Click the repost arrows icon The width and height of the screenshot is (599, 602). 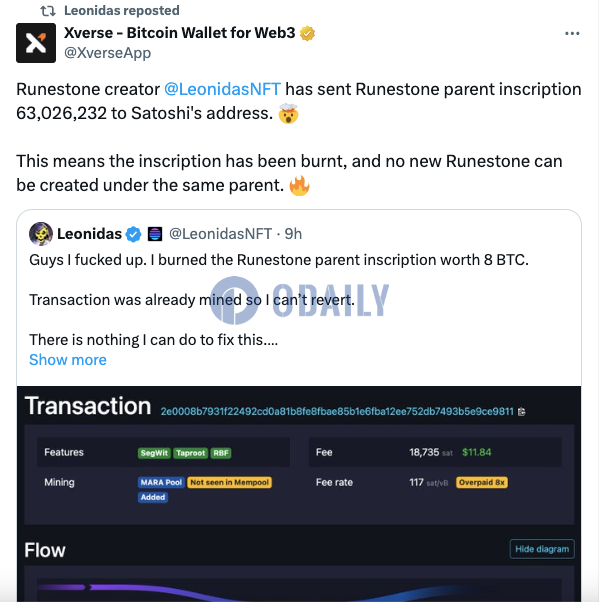click(48, 11)
